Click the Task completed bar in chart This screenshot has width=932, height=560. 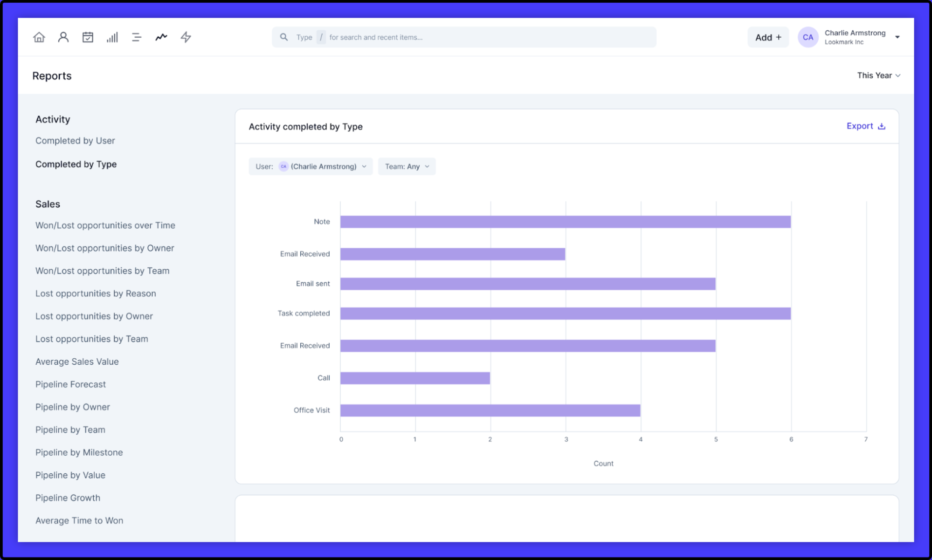tap(566, 314)
